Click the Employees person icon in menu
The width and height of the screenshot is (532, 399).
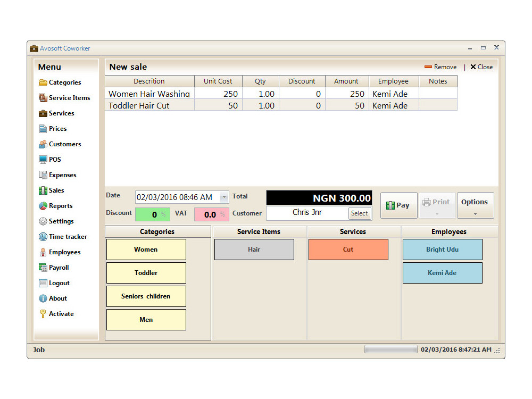(x=43, y=252)
